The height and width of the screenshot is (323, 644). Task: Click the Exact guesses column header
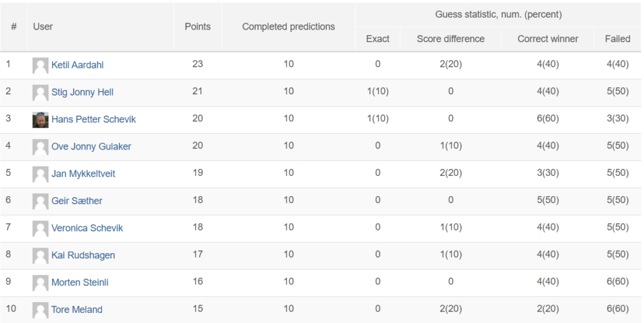point(377,39)
